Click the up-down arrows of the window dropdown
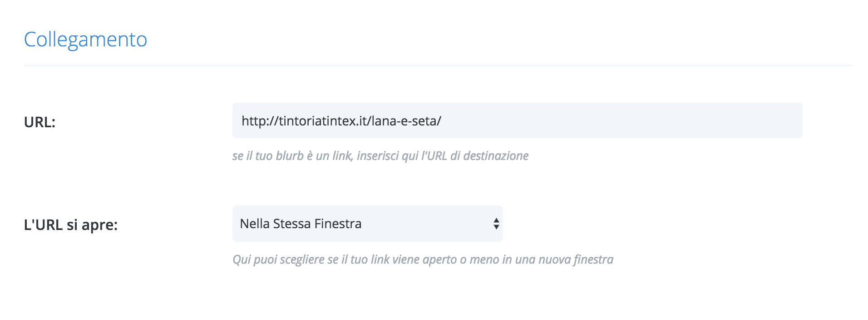The width and height of the screenshot is (868, 320). [x=496, y=224]
